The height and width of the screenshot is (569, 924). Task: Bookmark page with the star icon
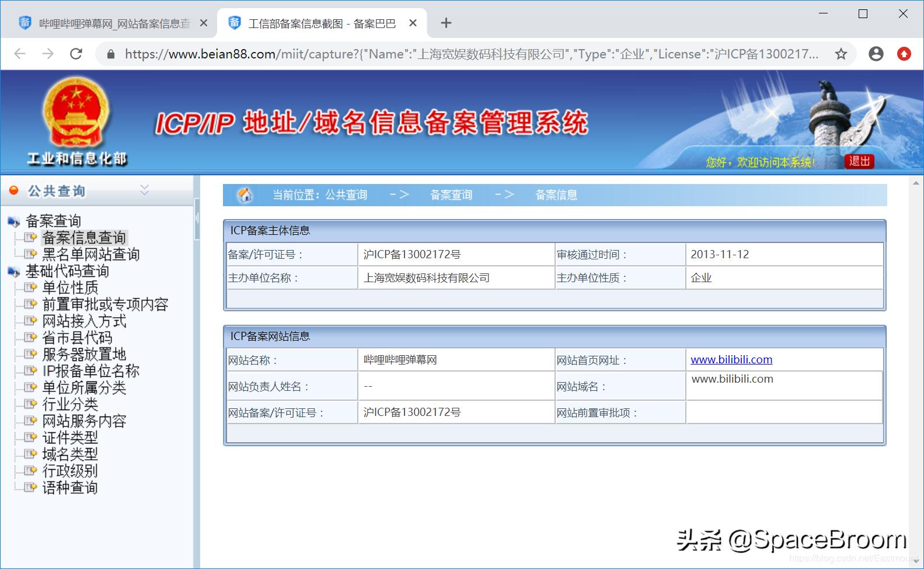coord(841,54)
